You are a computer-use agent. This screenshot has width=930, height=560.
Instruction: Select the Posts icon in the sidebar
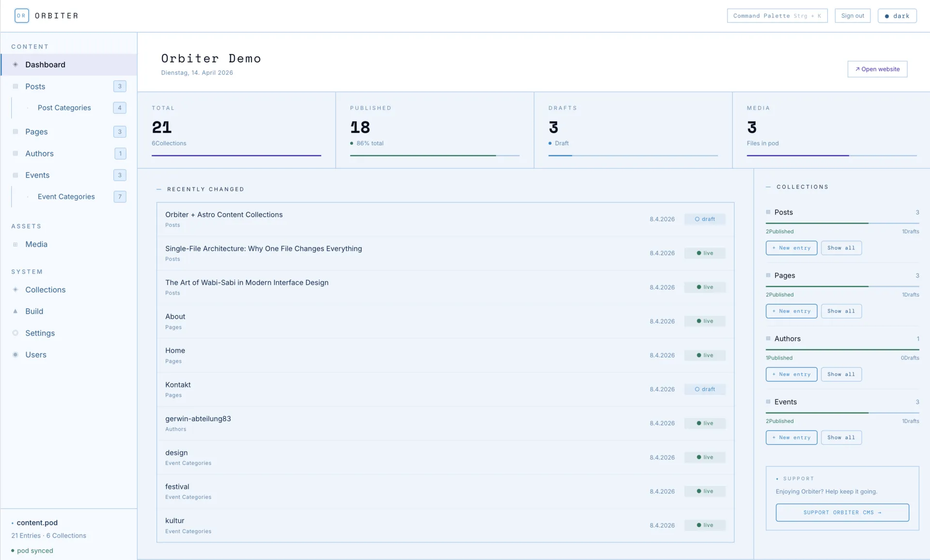15,86
